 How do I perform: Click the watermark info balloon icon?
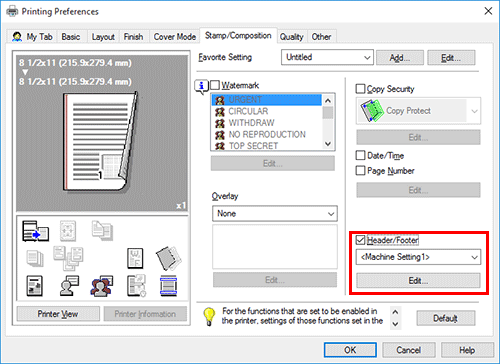coord(201,87)
